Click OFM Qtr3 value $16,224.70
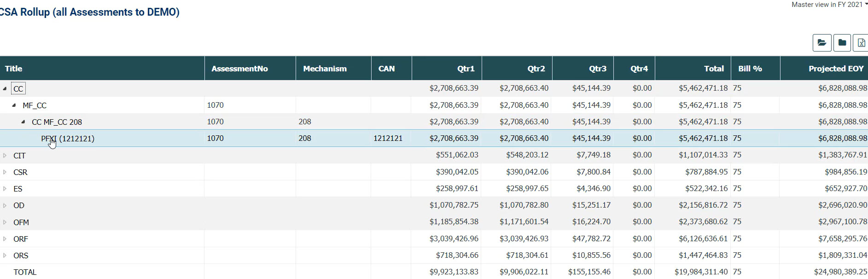Viewport: 868px width, 279px height. [x=591, y=221]
